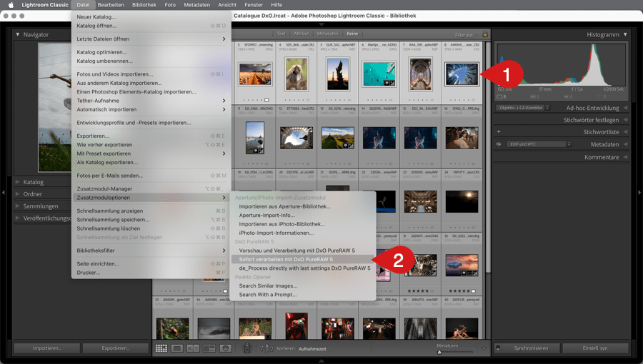Open the Bearbeiten menu
This screenshot has width=643, height=364.
(111, 5)
